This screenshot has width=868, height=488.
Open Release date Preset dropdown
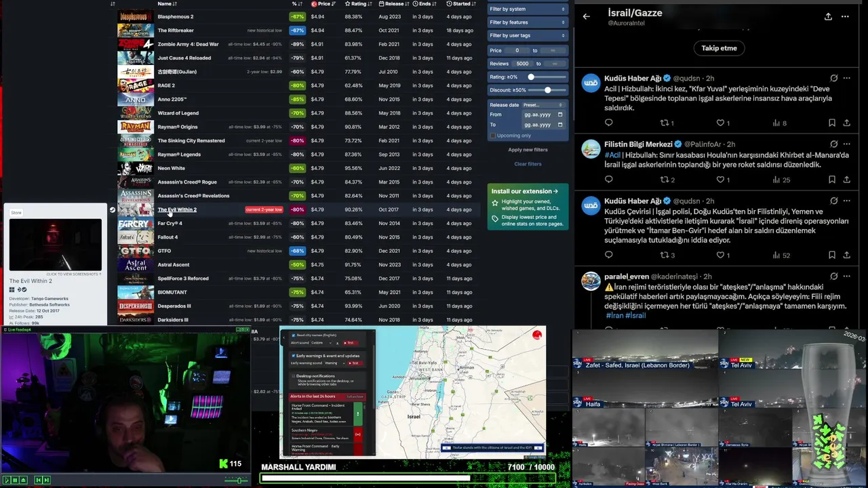point(542,105)
